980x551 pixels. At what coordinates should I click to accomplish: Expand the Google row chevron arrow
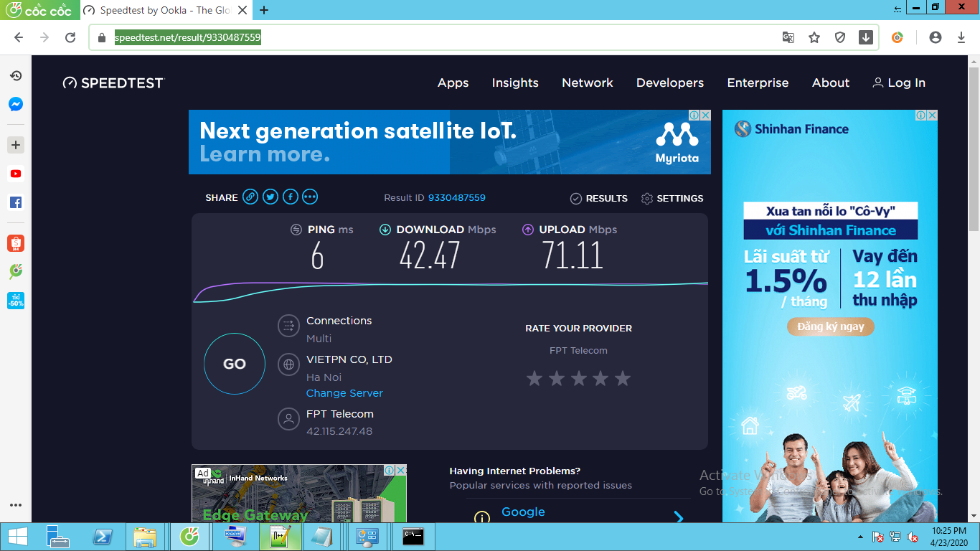tap(679, 517)
